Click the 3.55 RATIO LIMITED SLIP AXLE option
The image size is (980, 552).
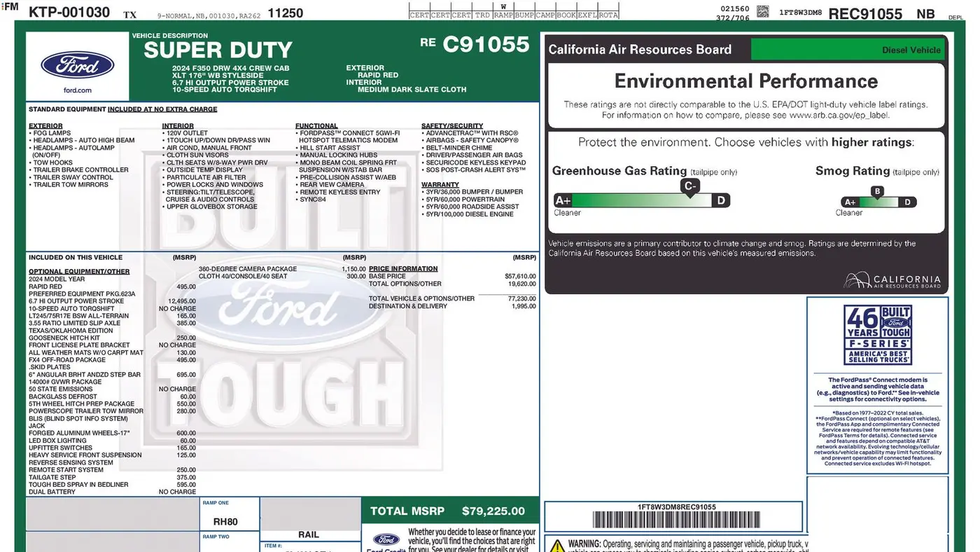(x=74, y=323)
